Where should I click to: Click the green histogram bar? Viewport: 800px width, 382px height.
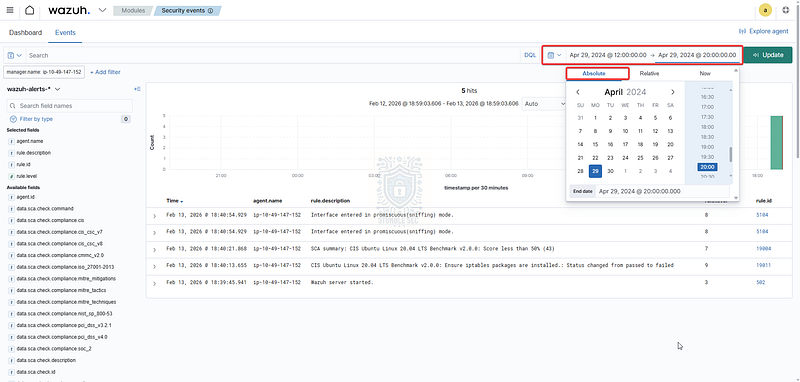(x=776, y=143)
